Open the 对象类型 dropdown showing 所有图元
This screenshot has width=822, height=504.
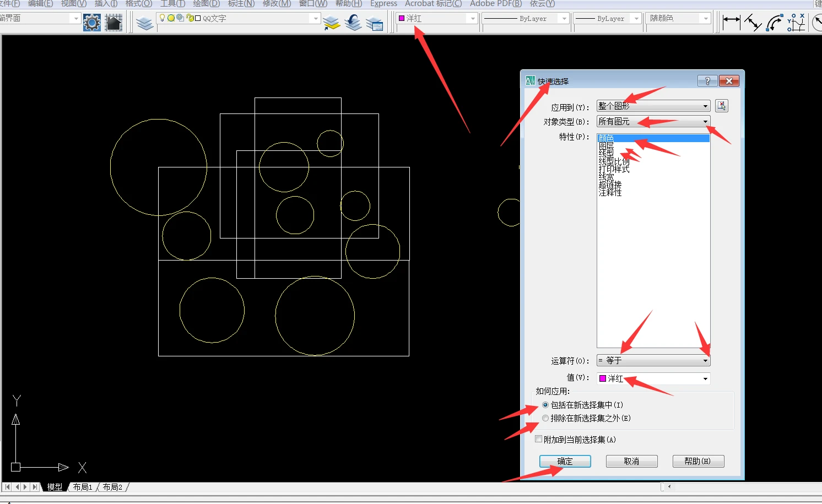[653, 121]
